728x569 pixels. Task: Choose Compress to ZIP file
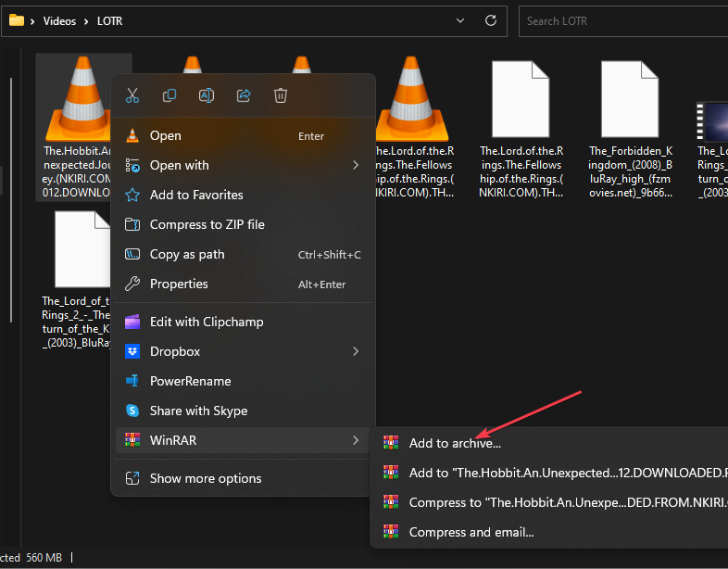[243, 225]
